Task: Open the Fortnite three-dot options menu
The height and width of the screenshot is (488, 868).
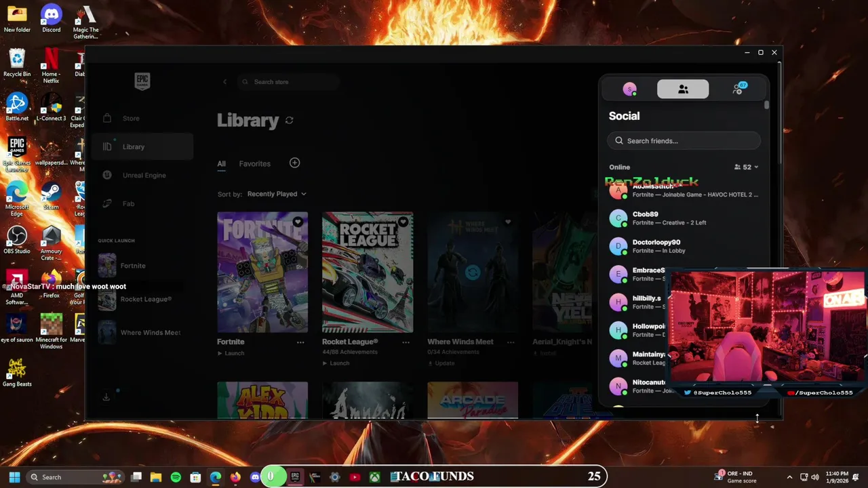Action: [300, 342]
